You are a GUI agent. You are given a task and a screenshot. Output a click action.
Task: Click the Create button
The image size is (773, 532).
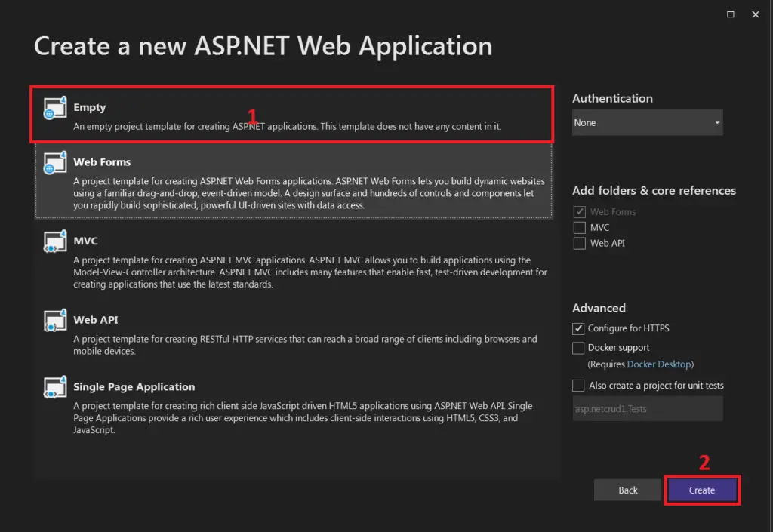(702, 490)
